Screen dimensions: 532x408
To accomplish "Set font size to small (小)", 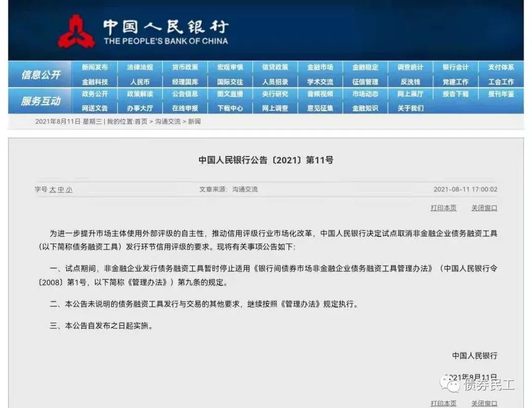I will pos(69,189).
